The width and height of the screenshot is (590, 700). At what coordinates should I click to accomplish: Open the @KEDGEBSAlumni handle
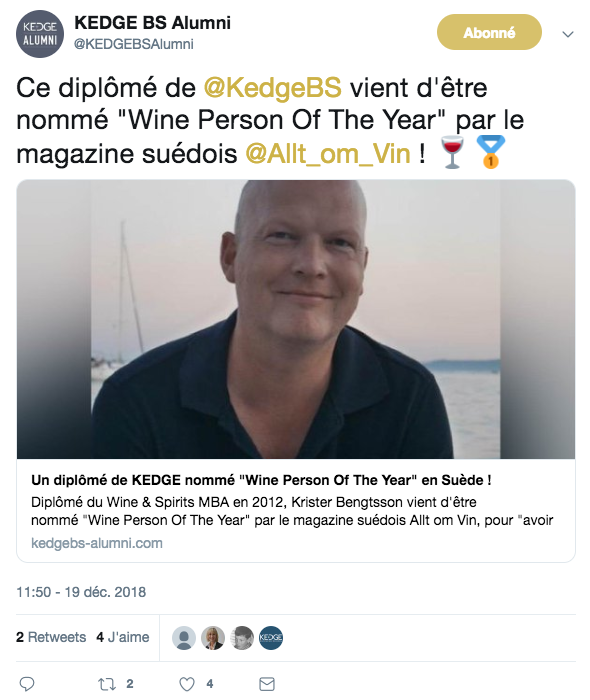[x=133, y=44]
